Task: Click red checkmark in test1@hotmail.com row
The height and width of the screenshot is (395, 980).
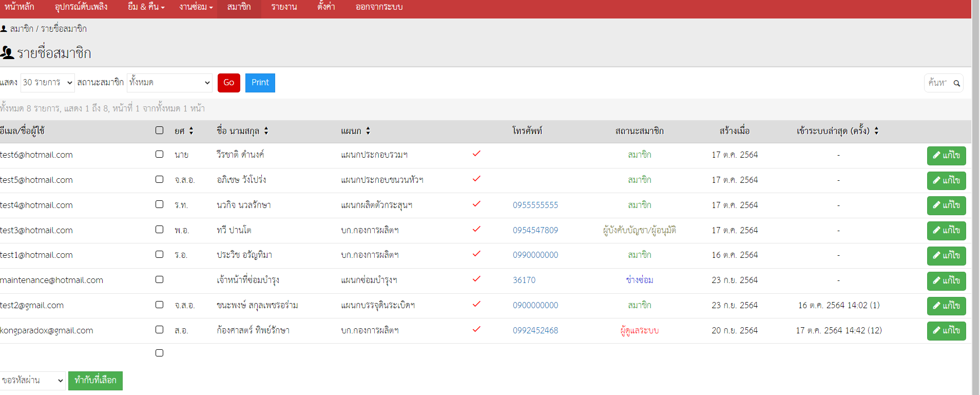Action: (x=476, y=254)
